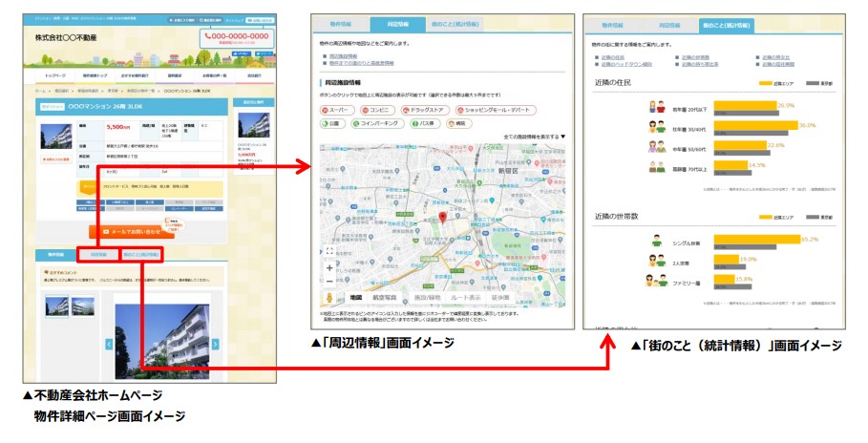Click the 近隣のベッドタウン傾向 link
Screen dimensions: 868x443
(626, 64)
